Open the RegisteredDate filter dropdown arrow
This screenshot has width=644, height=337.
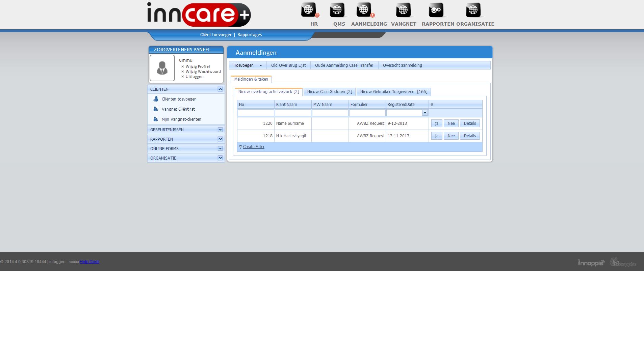pos(425,113)
